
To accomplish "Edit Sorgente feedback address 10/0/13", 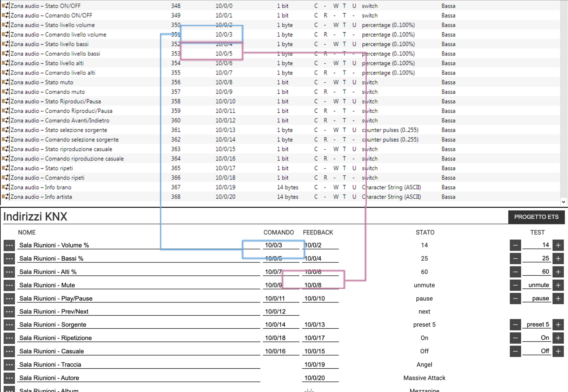I will 320,325.
